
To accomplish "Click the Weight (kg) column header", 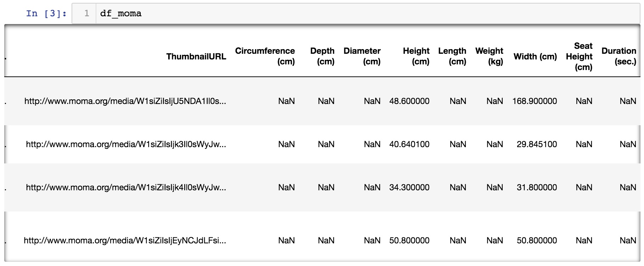I will tap(489, 56).
